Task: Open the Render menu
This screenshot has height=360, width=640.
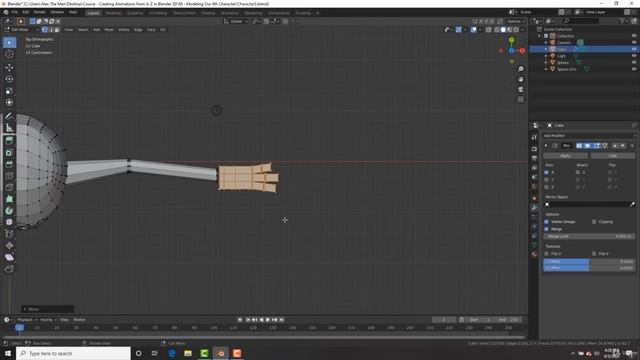Action: 40,12
